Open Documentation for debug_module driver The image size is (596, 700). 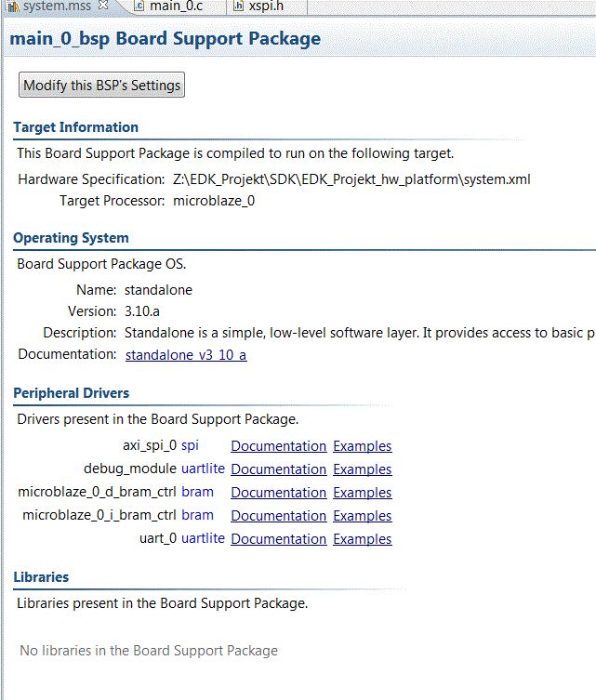pyautogui.click(x=278, y=469)
